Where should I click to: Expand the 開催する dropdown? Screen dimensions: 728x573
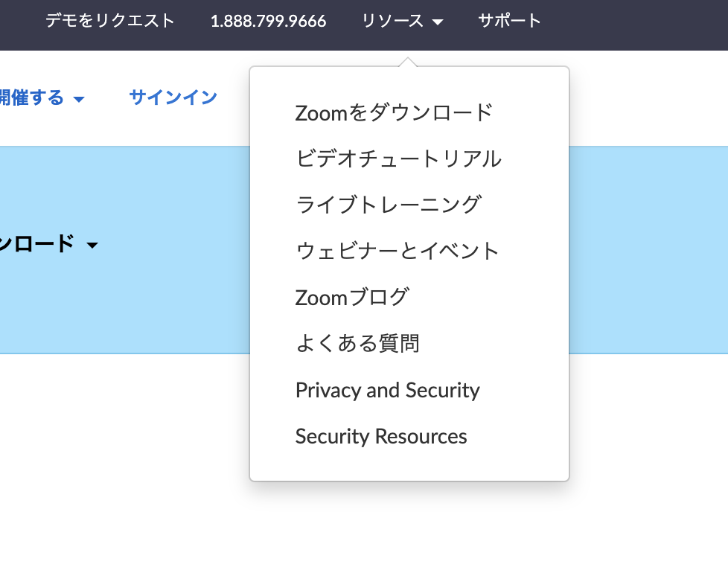pos(42,98)
